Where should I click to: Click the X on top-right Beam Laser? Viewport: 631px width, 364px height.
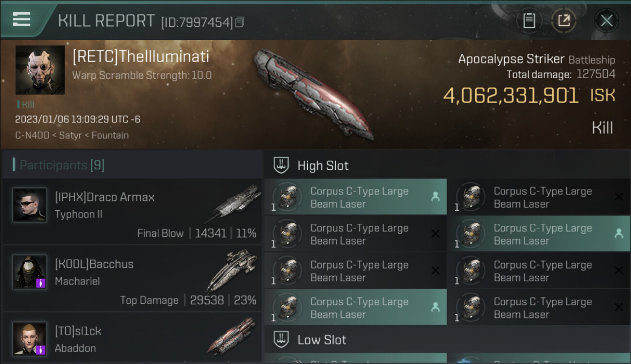[619, 197]
